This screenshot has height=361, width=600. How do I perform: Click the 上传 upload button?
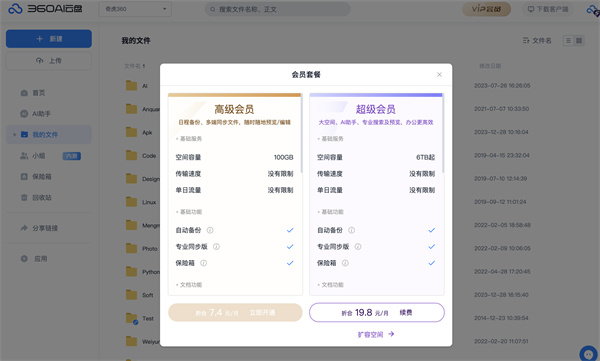[x=49, y=60]
